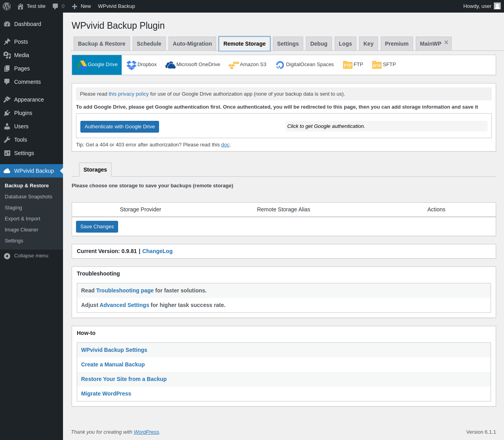
Task: Choose the SFTP folder icon
Action: (x=376, y=65)
